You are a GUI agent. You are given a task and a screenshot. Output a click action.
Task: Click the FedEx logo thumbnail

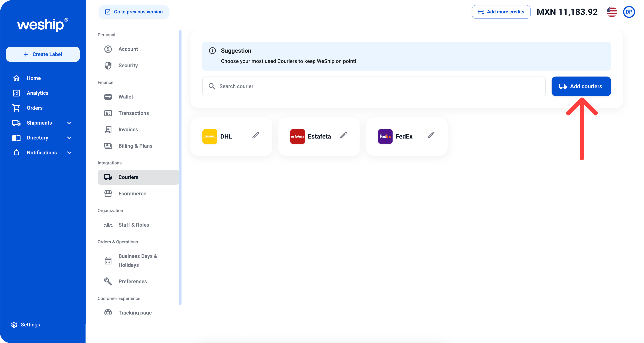click(385, 136)
